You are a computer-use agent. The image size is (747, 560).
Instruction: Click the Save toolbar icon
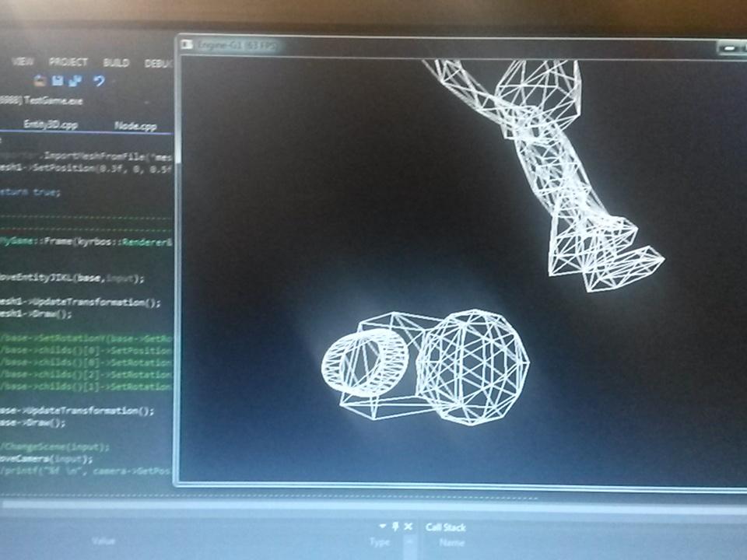tap(57, 79)
